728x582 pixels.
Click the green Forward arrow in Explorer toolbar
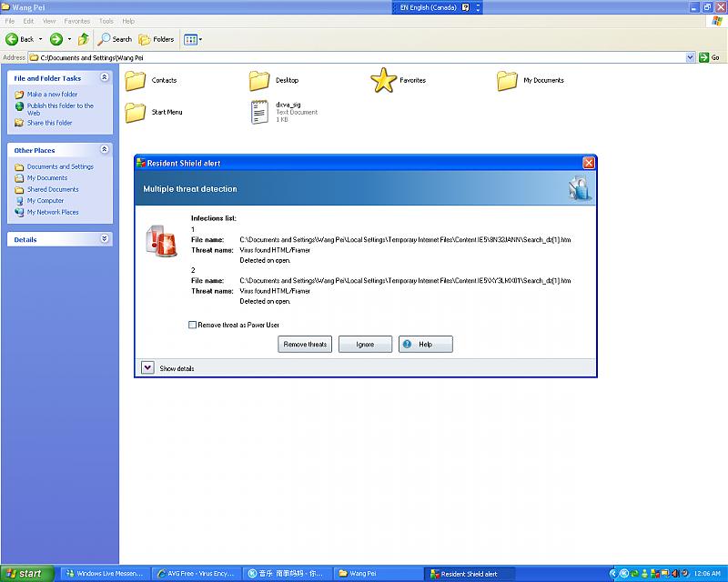click(x=56, y=39)
